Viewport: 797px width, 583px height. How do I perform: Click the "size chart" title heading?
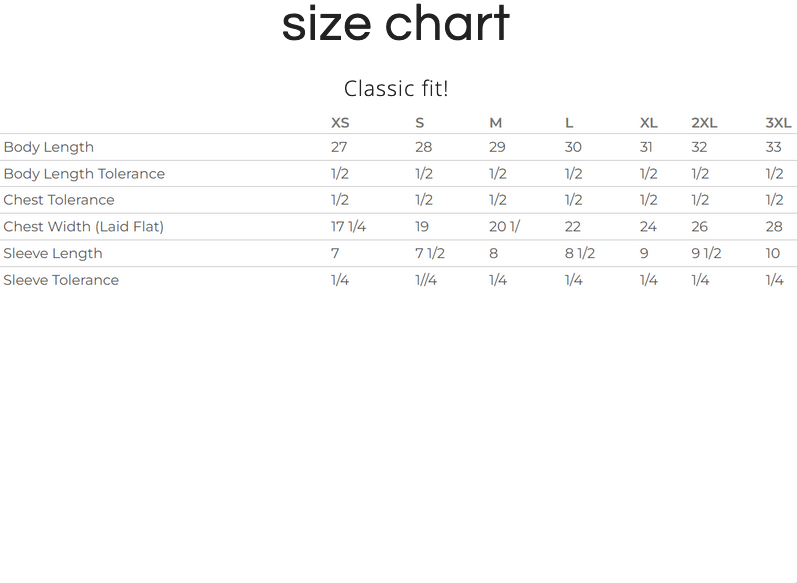click(396, 24)
